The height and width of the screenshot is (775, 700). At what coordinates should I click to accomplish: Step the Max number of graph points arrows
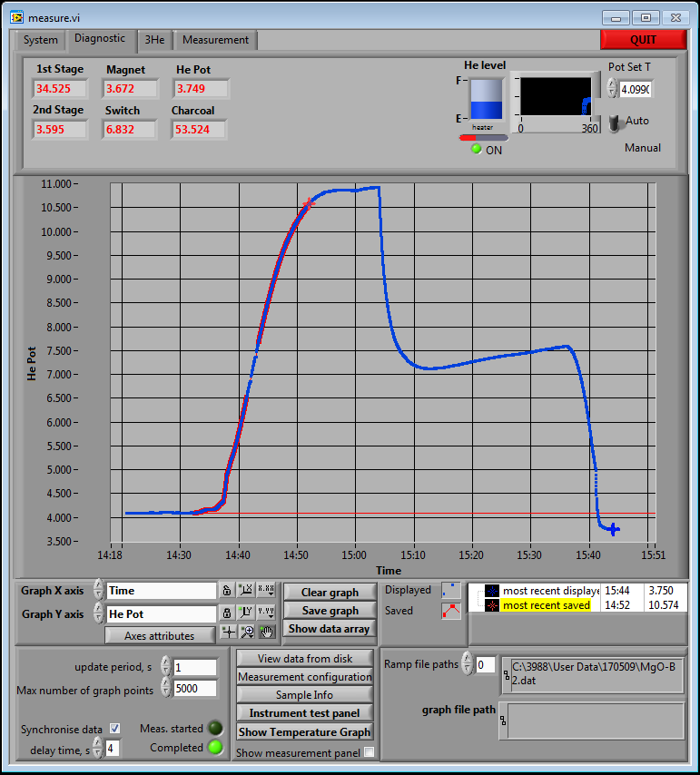pyautogui.click(x=165, y=688)
